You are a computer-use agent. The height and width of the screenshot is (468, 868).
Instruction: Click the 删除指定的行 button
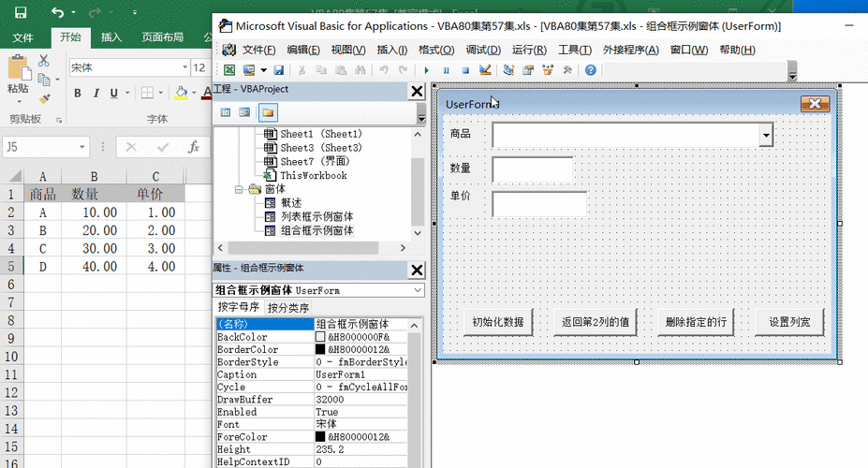click(696, 322)
